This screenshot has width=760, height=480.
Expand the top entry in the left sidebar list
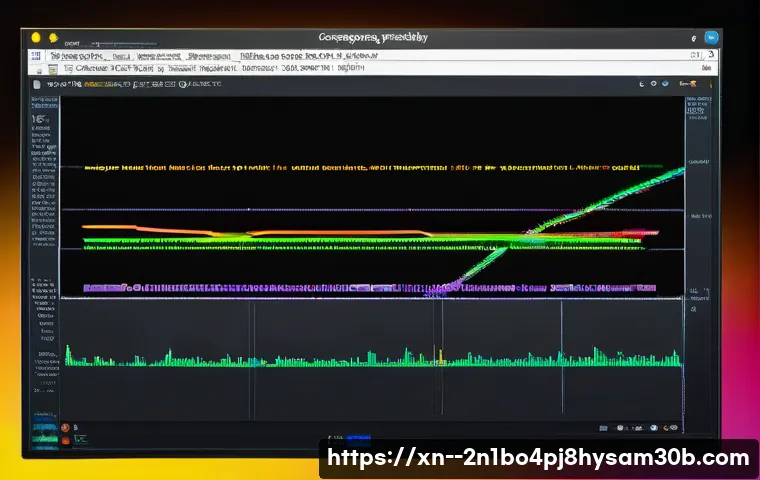[x=44, y=101]
